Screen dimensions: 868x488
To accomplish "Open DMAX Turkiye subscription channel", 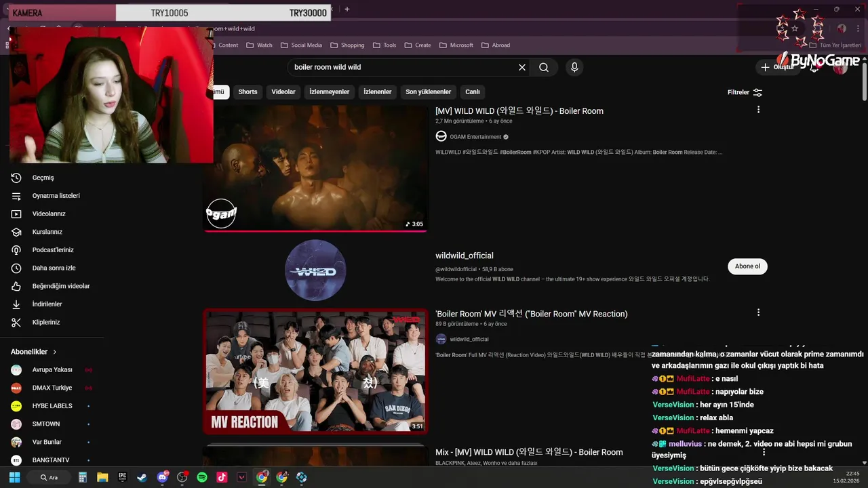I will (53, 388).
